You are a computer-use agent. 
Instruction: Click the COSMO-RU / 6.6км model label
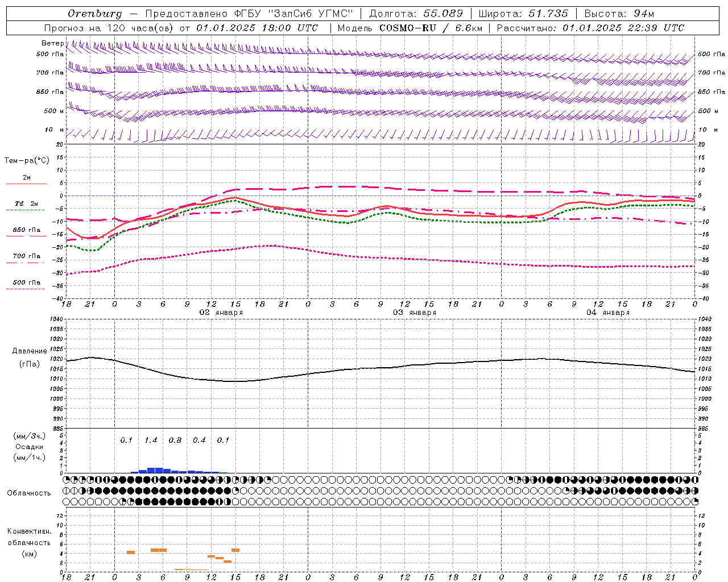point(431,28)
